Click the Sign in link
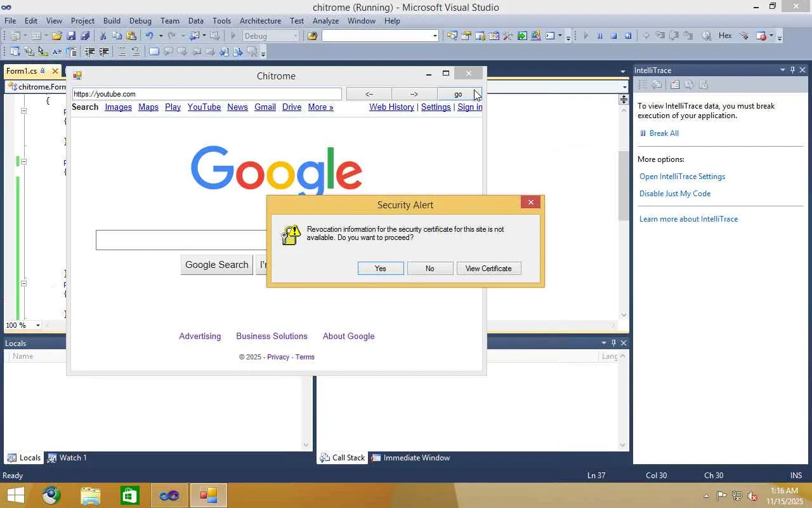 470,107
